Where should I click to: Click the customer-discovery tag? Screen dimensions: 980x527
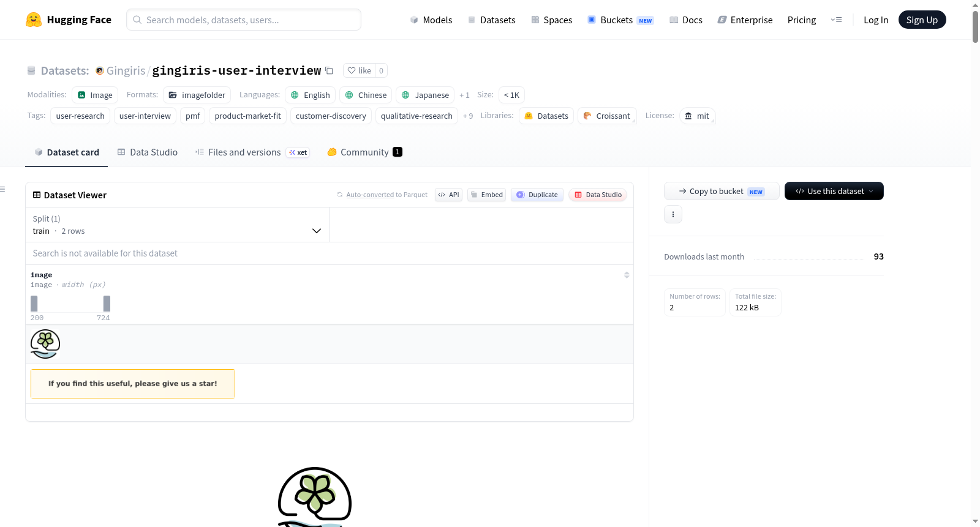[331, 116]
